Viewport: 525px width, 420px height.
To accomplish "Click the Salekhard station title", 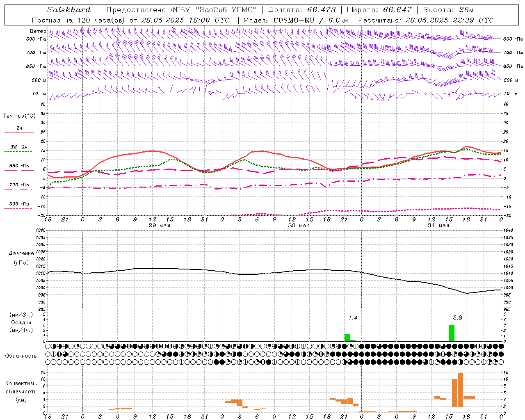I will [x=68, y=10].
